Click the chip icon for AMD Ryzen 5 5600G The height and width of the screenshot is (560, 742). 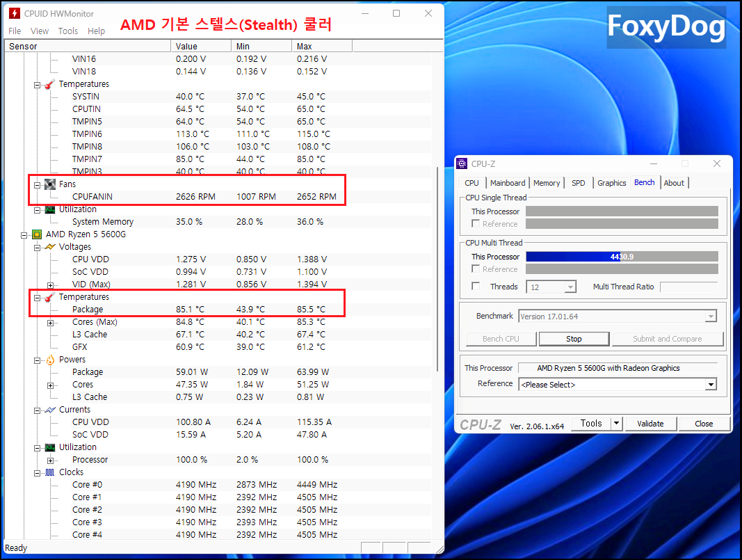point(36,234)
